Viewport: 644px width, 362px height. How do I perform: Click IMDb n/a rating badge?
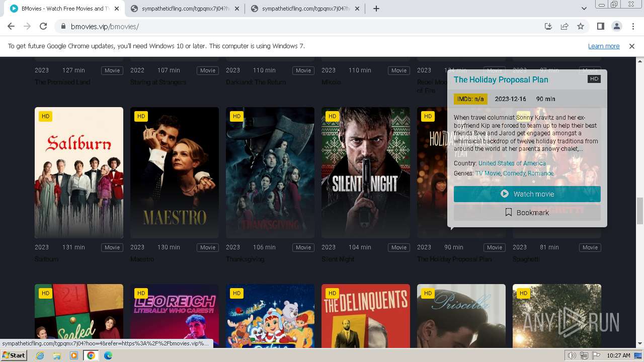coord(470,99)
